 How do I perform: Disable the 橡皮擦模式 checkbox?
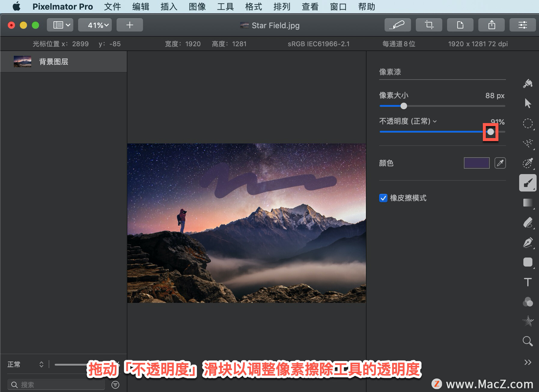(383, 198)
